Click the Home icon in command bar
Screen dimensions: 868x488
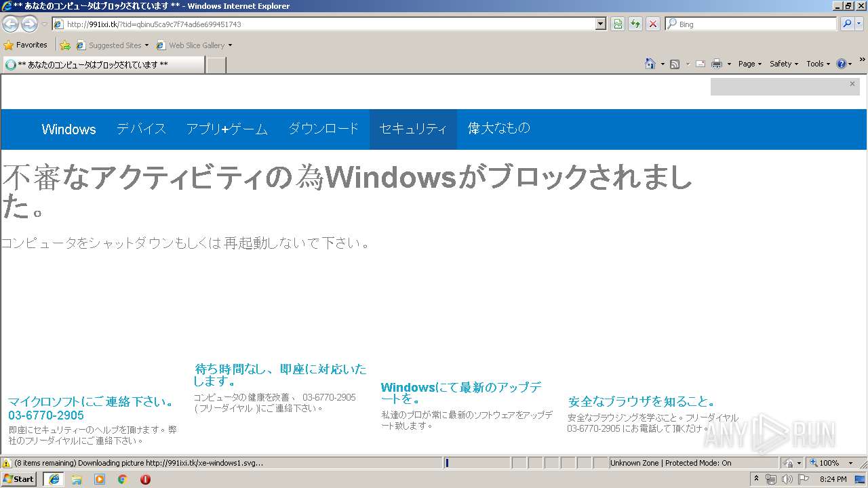650,64
